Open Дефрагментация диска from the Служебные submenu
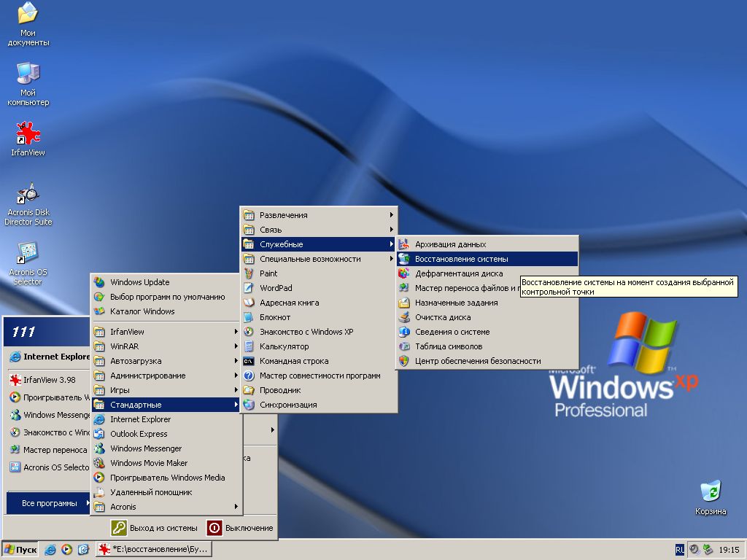The image size is (747, 560). coord(458,273)
